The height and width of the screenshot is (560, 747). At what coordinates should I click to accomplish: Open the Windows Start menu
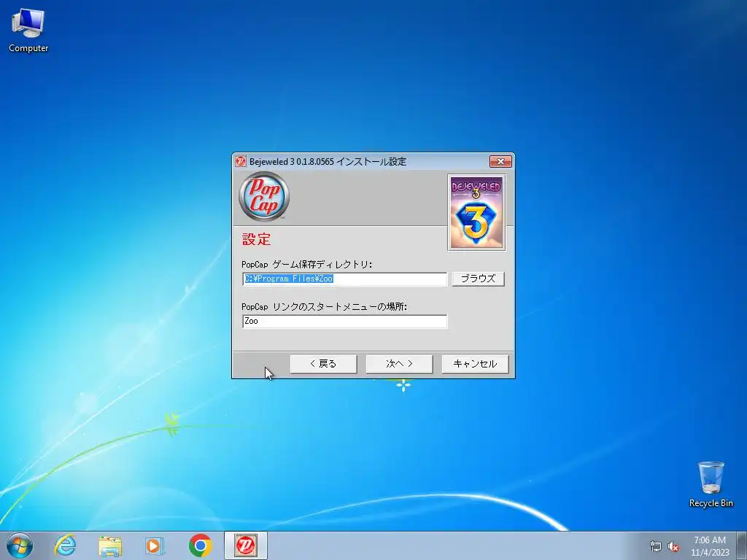click(x=20, y=545)
